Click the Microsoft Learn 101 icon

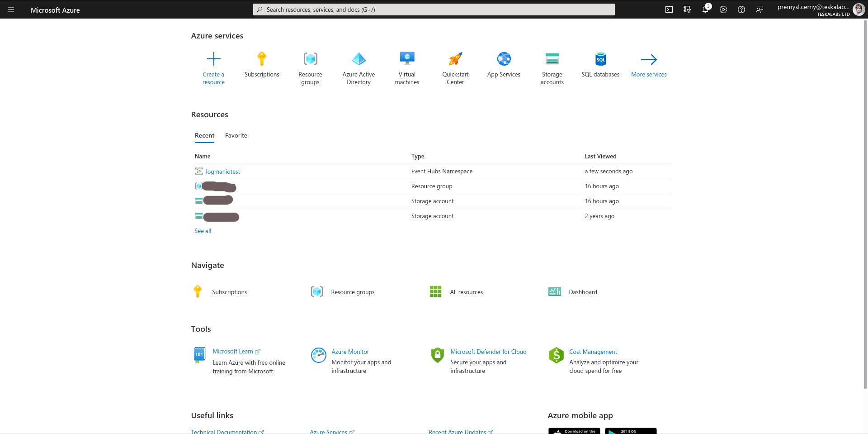pos(199,355)
